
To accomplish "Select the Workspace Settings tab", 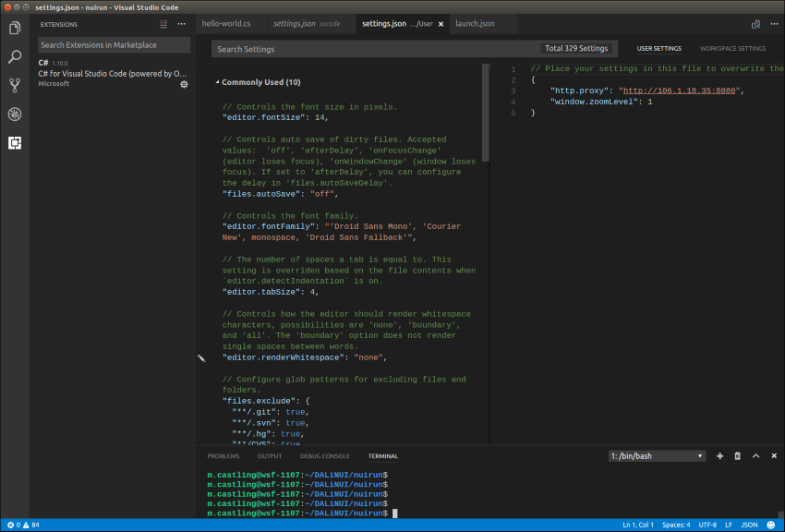I will pos(731,49).
